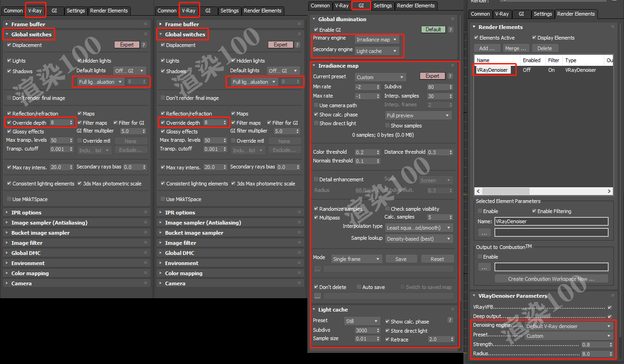Screen dimensions: 624x364
Task: Click the right arrow of the elements list scrollbar
Action: point(609,191)
